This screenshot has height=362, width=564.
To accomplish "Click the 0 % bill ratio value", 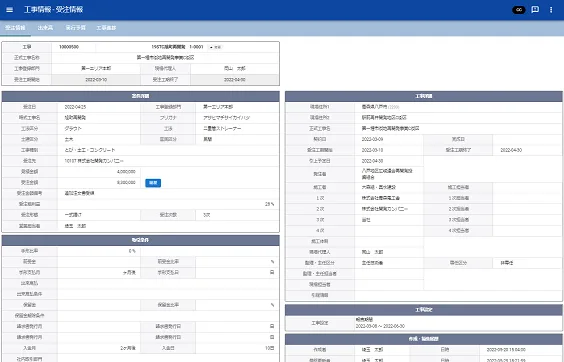I will [132, 251].
